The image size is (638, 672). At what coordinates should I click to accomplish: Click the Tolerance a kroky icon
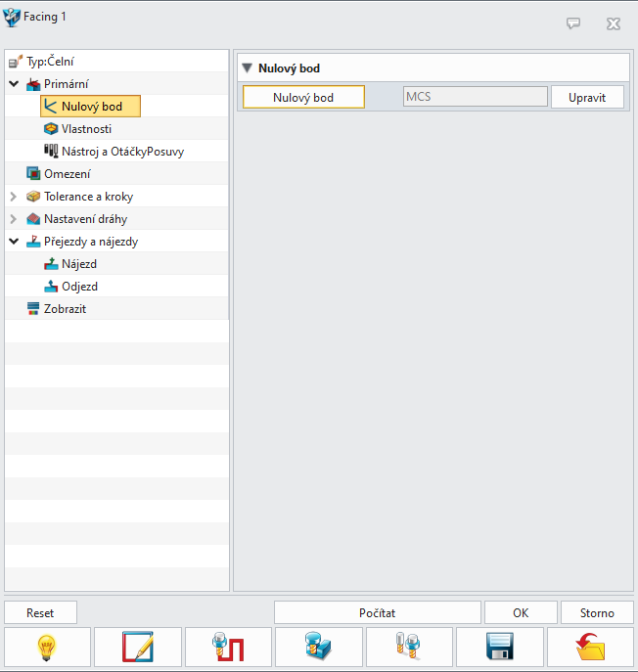point(33,197)
